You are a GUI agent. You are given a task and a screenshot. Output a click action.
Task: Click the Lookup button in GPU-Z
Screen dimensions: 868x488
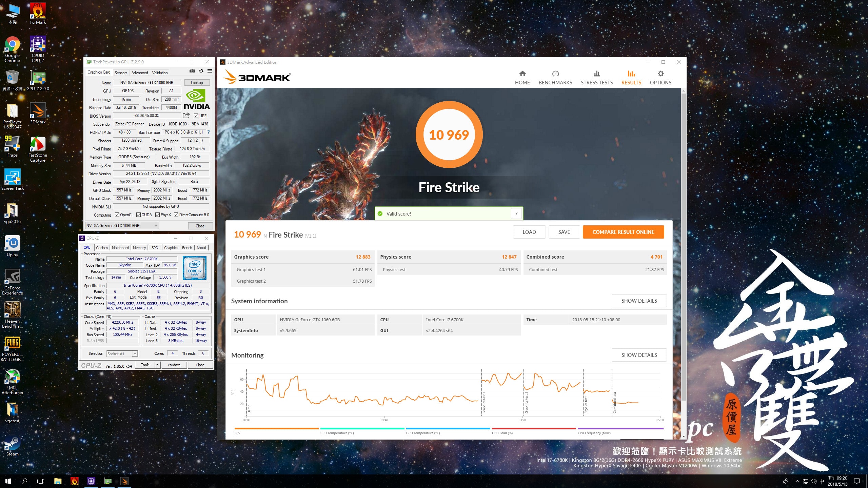[197, 83]
